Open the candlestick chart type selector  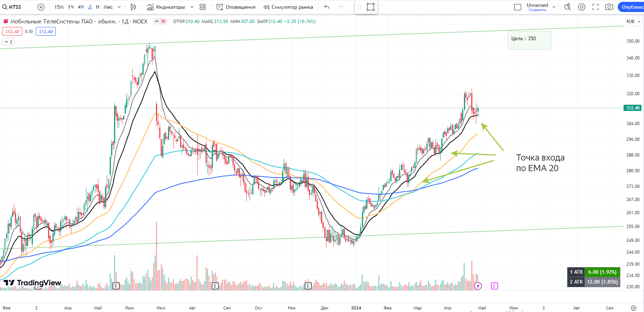coord(133,7)
